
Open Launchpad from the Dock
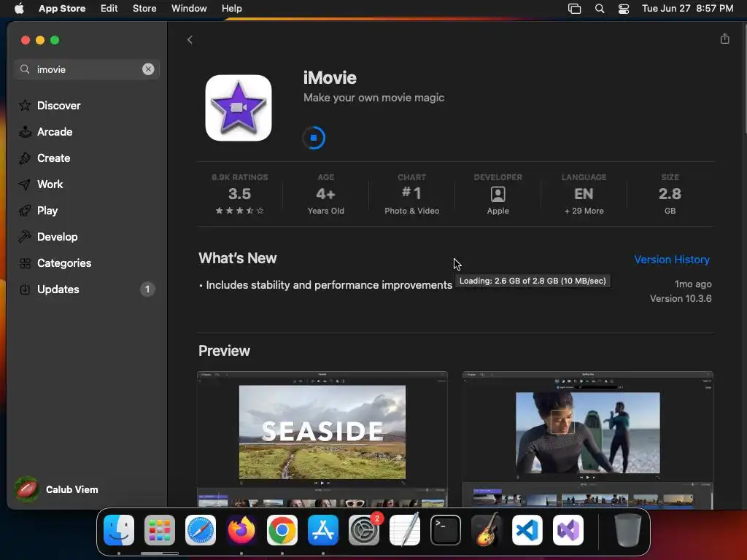click(160, 530)
